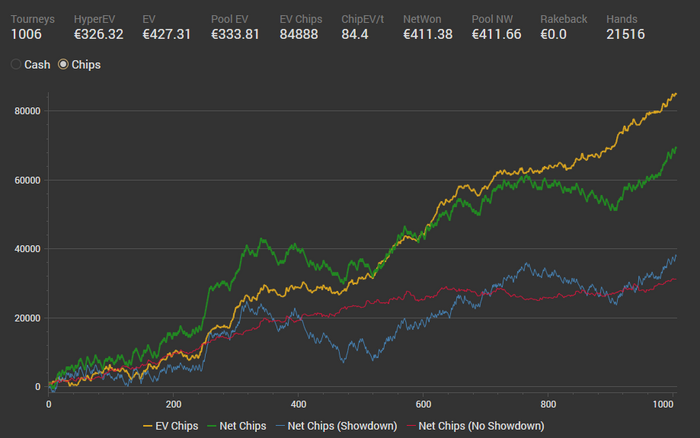Click the 400 x-axis label
Screen dimensions: 700x438
click(x=299, y=405)
